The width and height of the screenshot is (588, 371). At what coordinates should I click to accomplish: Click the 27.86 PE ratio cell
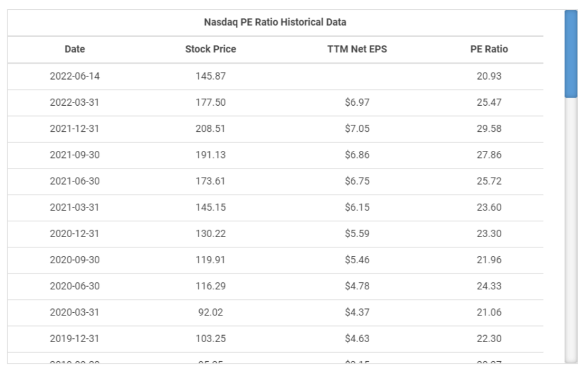488,155
